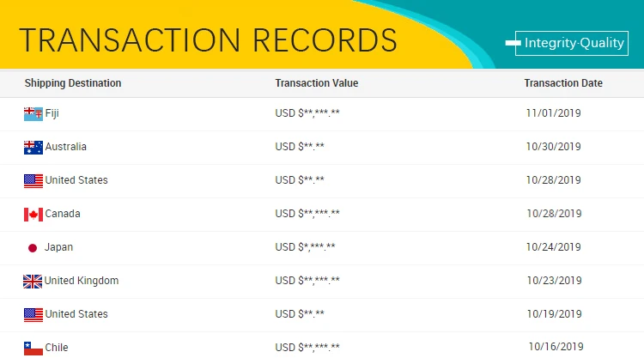The width and height of the screenshot is (644, 364).
Task: Select the Chile 10/16/2019 date
Action: pos(556,347)
